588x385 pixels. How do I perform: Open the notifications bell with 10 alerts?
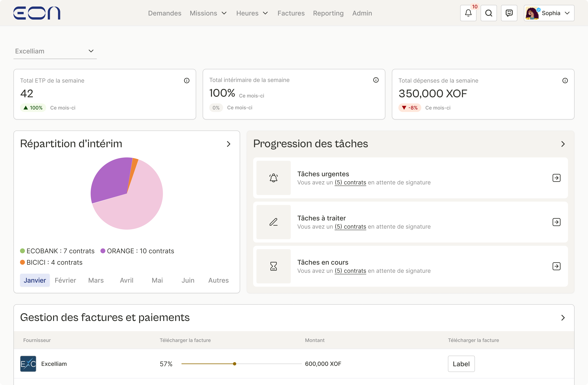468,13
